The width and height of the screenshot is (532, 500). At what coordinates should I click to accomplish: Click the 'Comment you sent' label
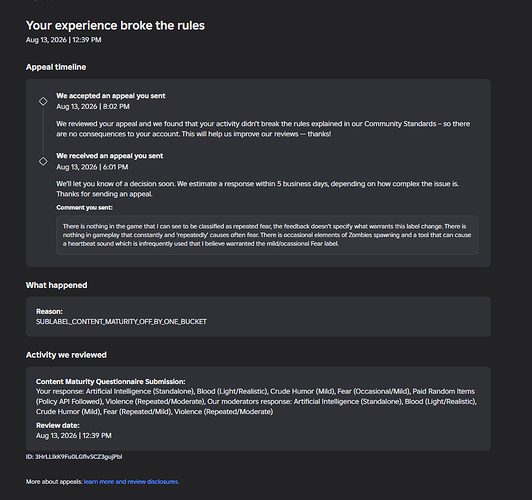(84, 207)
